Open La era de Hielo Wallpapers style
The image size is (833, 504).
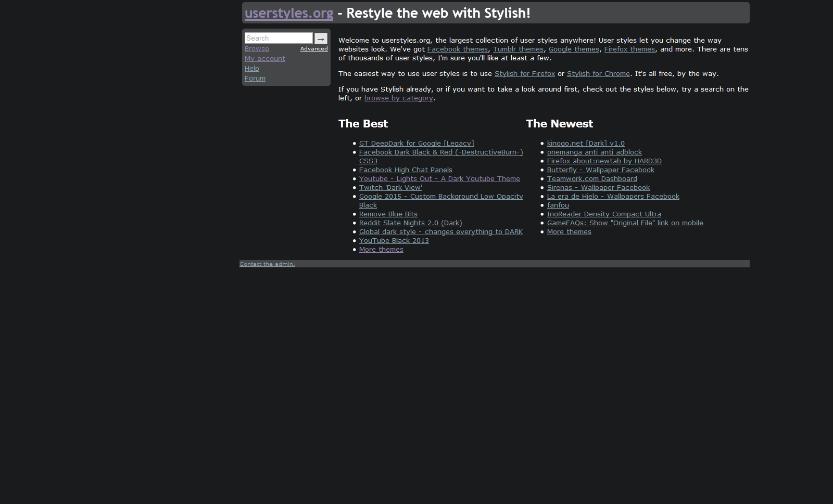(613, 197)
